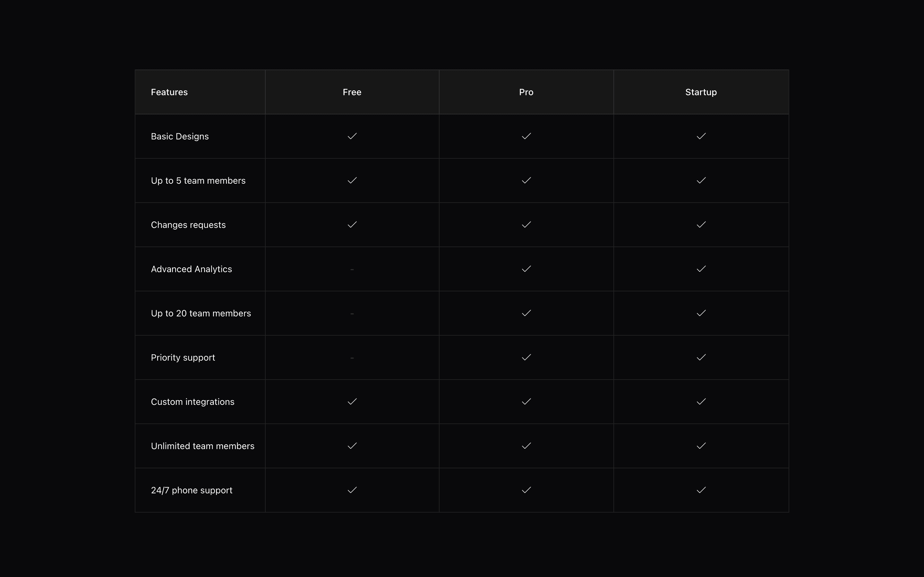This screenshot has width=924, height=577.
Task: Click the Free checkmark for Unlimited team members
Action: [352, 446]
